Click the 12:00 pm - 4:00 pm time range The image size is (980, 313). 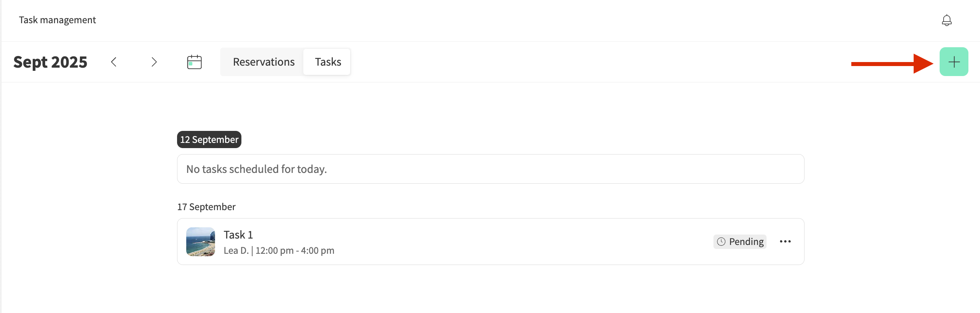point(295,251)
